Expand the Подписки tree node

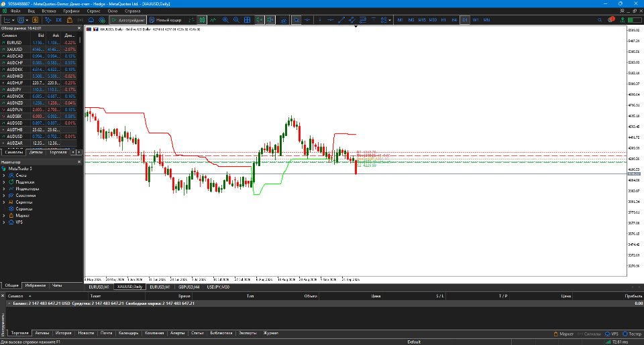point(4,182)
